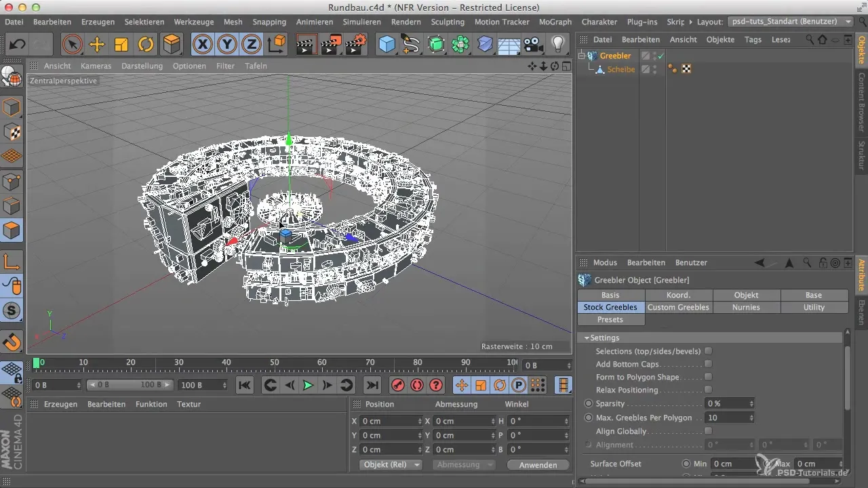Open the Plug-ins menu

click(642, 22)
